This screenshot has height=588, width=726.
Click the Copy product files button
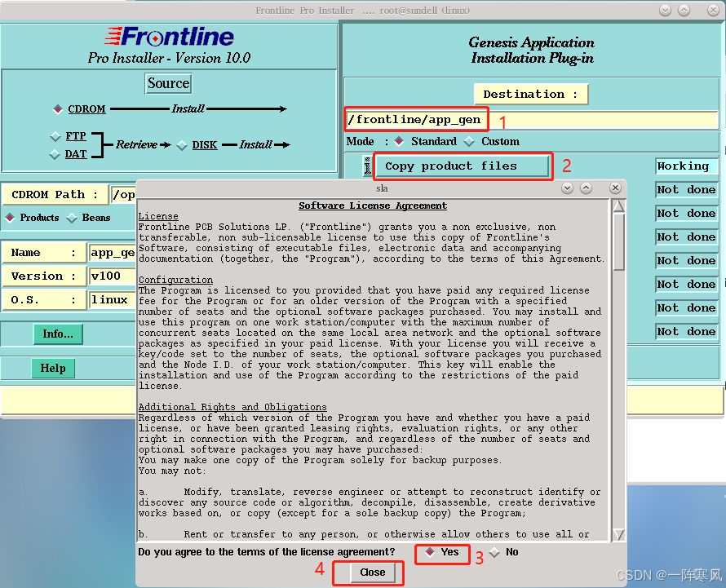click(x=461, y=166)
